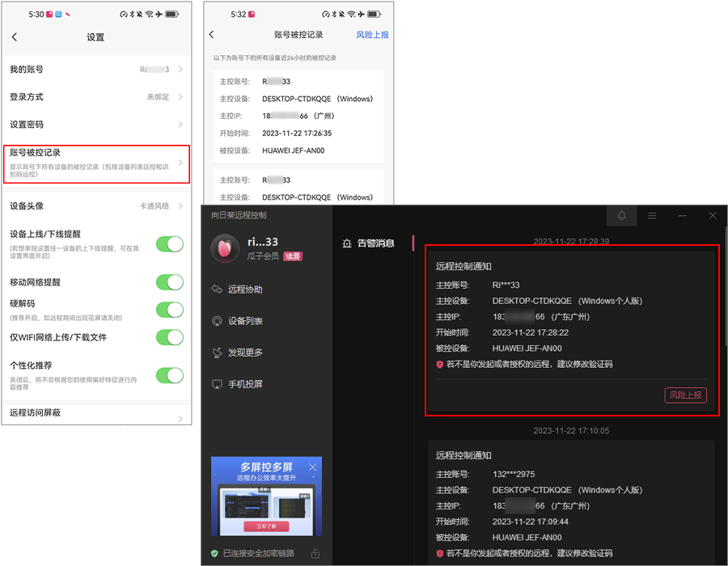Viewport: 728px width, 566px height.
Task: Click the 续费 renew badge
Action: pyautogui.click(x=293, y=256)
